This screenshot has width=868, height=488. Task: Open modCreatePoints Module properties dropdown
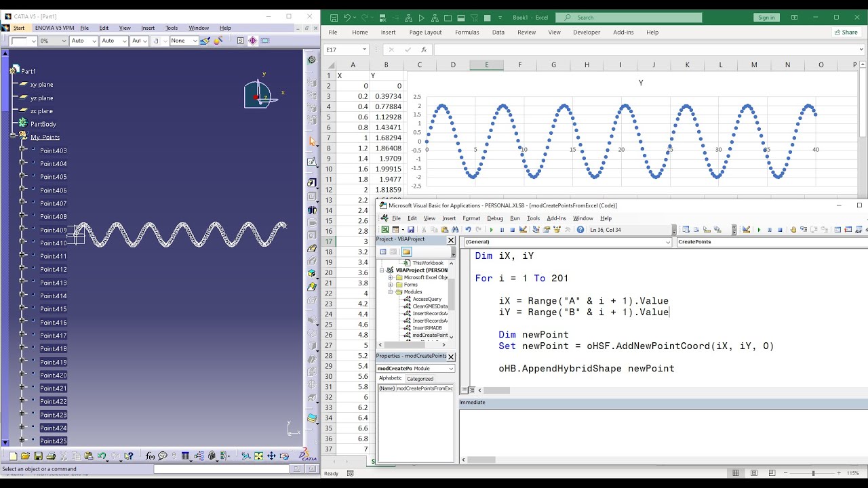(x=451, y=369)
